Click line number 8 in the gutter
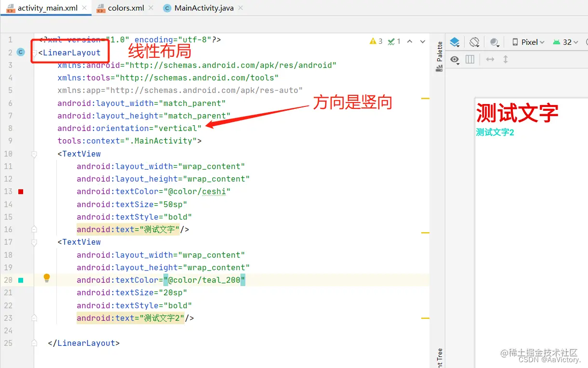The width and height of the screenshot is (588, 368). tap(10, 128)
